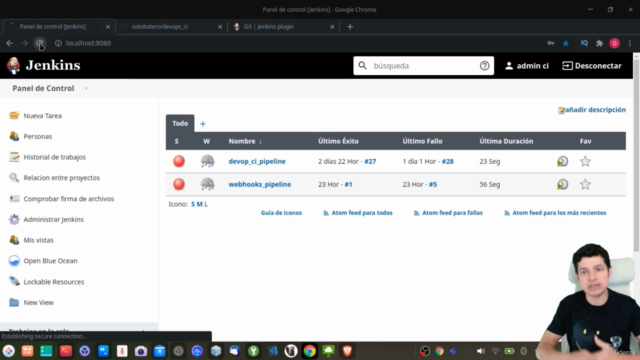640x360 pixels.
Task: Open VS Code from the taskbar
Action: click(272, 351)
